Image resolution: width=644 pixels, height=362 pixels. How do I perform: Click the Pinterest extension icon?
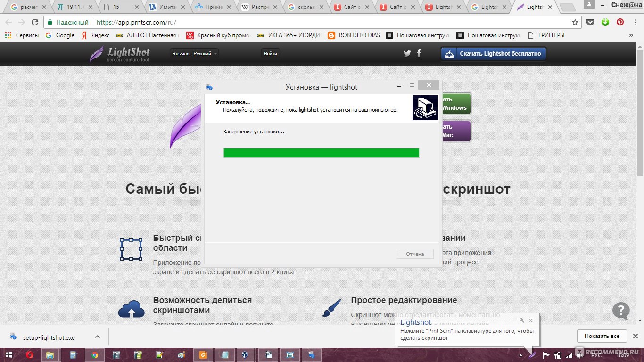pos(620,22)
